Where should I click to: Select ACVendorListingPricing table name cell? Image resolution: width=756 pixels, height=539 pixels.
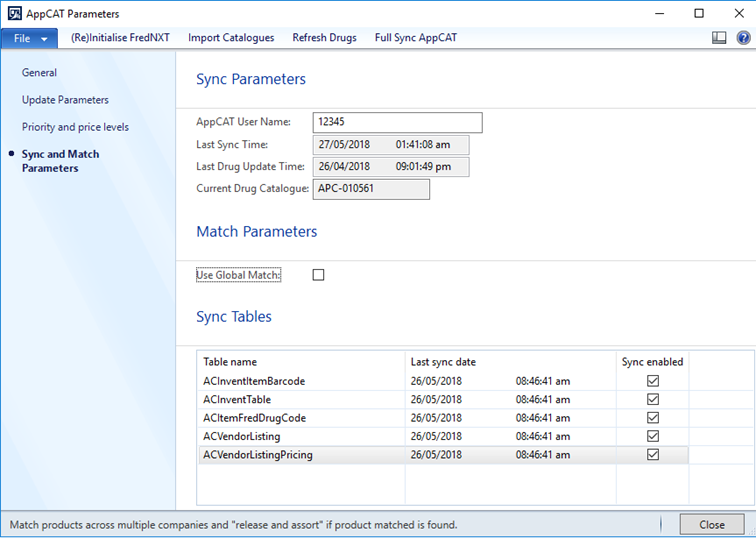click(258, 455)
